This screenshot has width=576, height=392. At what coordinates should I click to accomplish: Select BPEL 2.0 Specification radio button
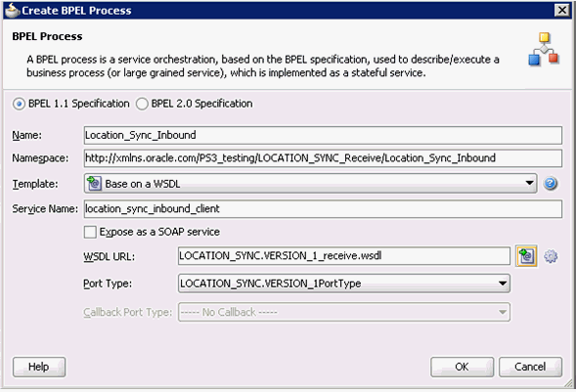[x=142, y=104]
